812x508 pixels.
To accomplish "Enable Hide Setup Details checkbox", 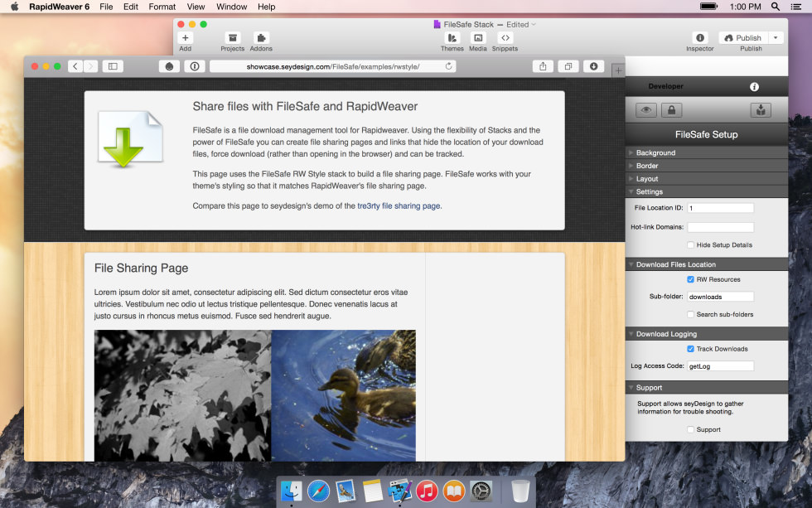I will [690, 245].
